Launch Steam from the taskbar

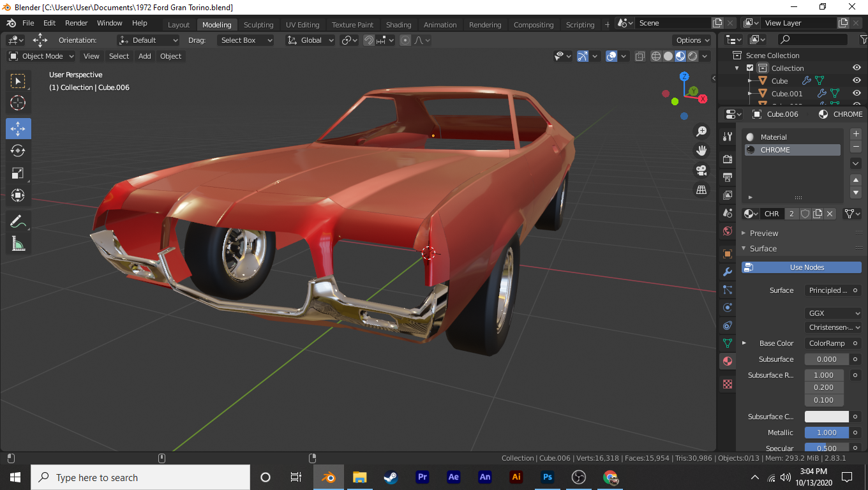(x=391, y=477)
